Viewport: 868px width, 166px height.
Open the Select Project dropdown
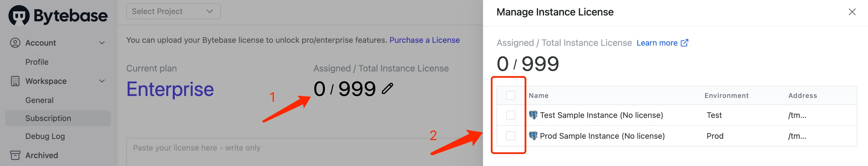(x=174, y=11)
